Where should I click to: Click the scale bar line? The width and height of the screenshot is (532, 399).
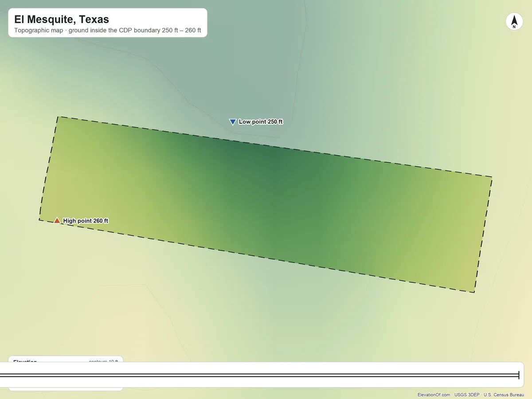pyautogui.click(x=259, y=376)
